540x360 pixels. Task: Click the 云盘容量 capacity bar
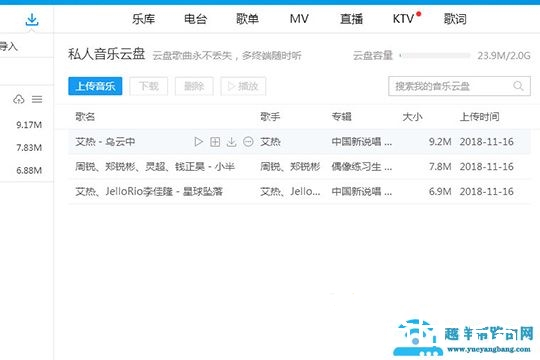[435, 55]
